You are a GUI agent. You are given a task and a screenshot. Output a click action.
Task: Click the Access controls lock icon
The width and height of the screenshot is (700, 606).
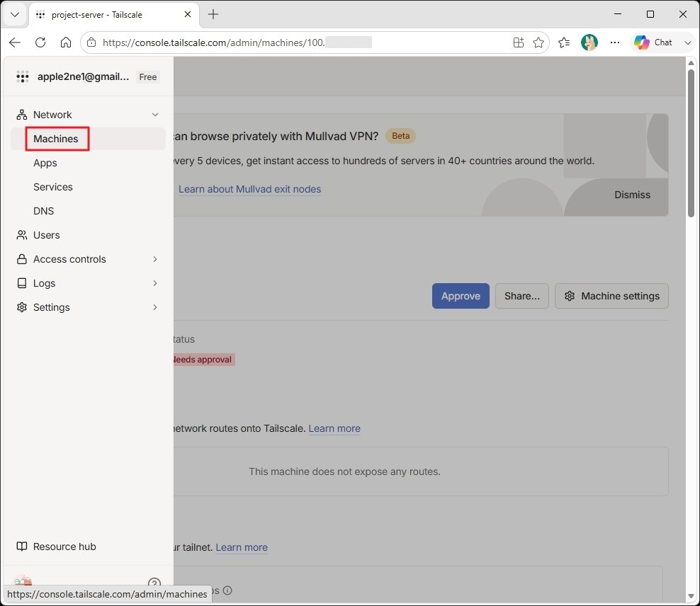pyautogui.click(x=21, y=259)
